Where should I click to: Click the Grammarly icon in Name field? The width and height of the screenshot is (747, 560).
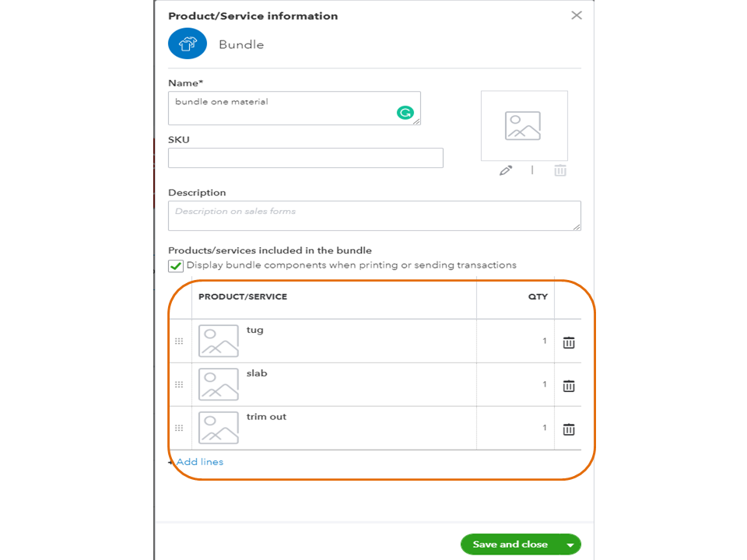(x=405, y=113)
